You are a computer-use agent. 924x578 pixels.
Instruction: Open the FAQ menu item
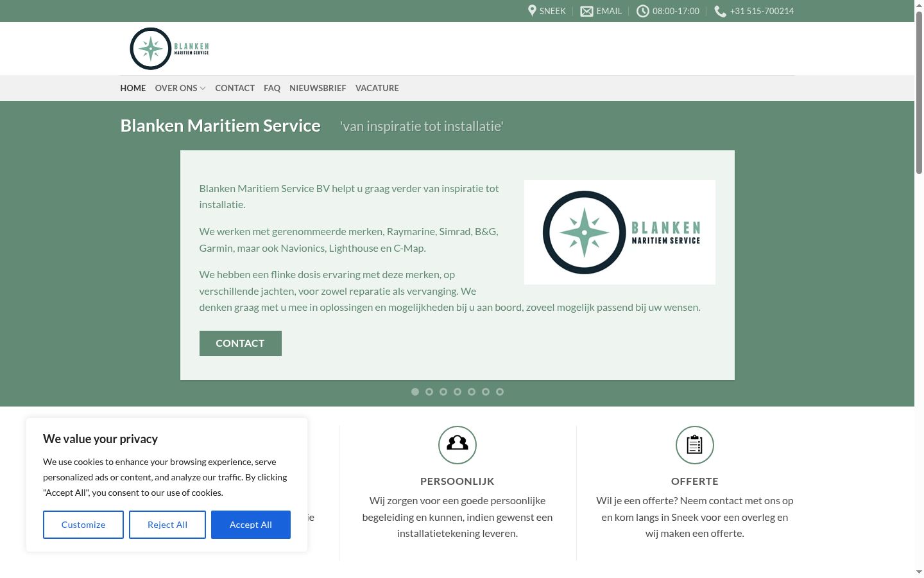click(272, 88)
